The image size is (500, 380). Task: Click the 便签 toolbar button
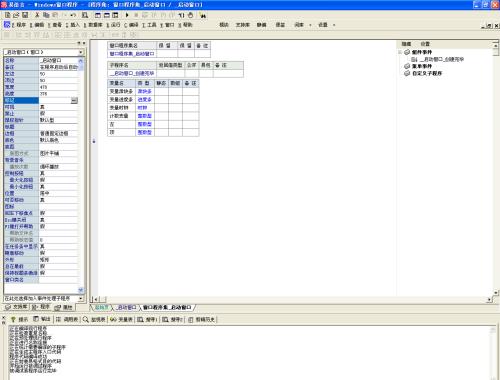(280, 25)
